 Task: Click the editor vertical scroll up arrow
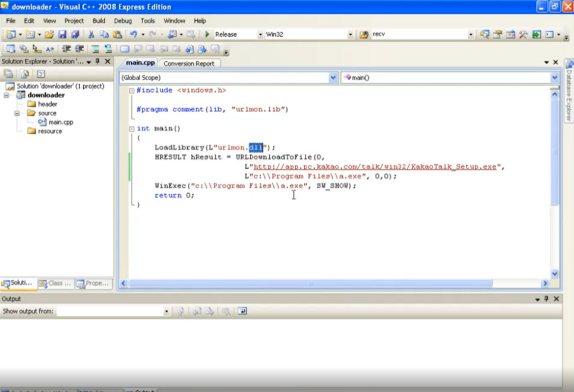pos(554,94)
